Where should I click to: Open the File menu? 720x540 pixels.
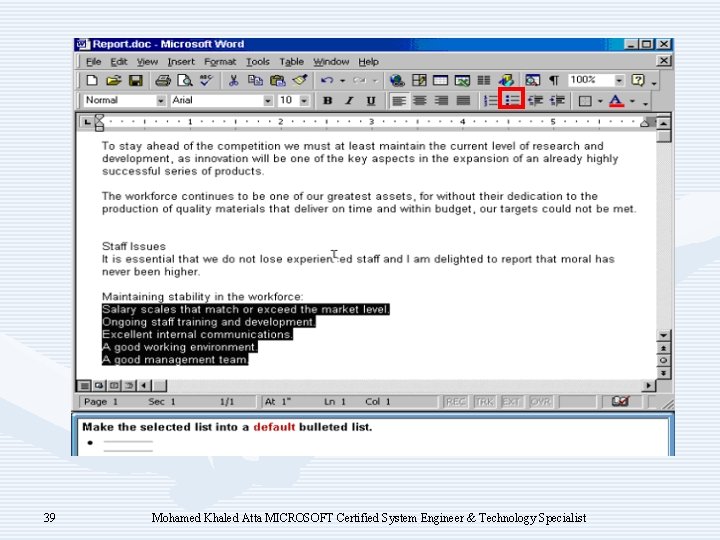click(94, 62)
